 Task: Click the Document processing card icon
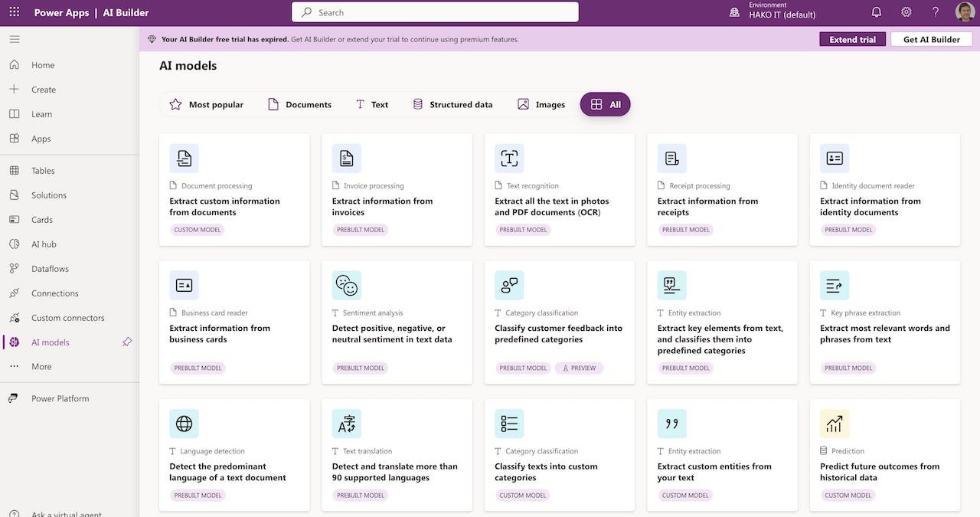[184, 158]
